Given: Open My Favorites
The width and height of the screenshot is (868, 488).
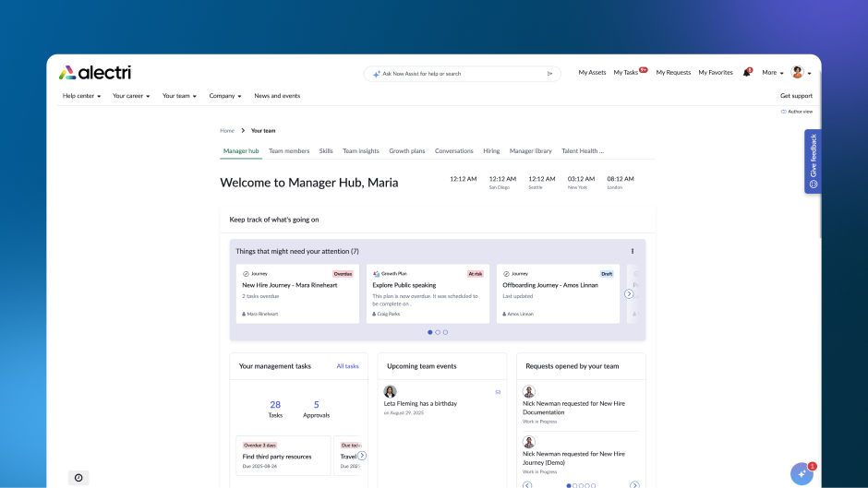Looking at the screenshot, I should [x=716, y=73].
